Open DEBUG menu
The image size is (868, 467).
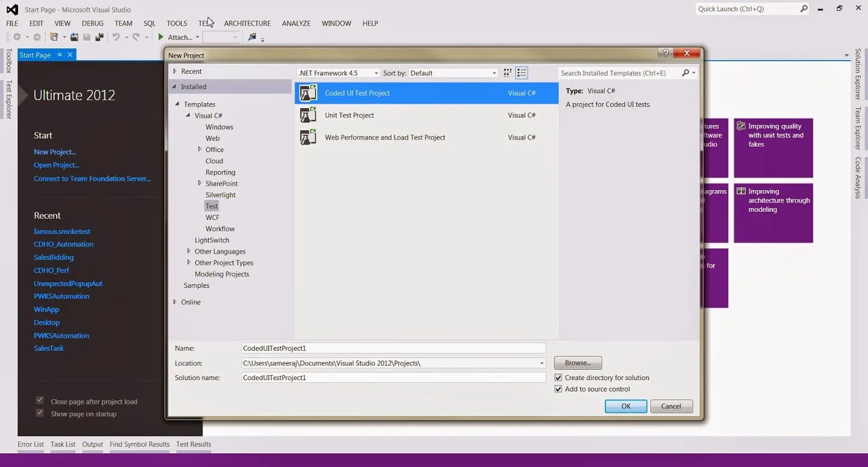click(93, 23)
